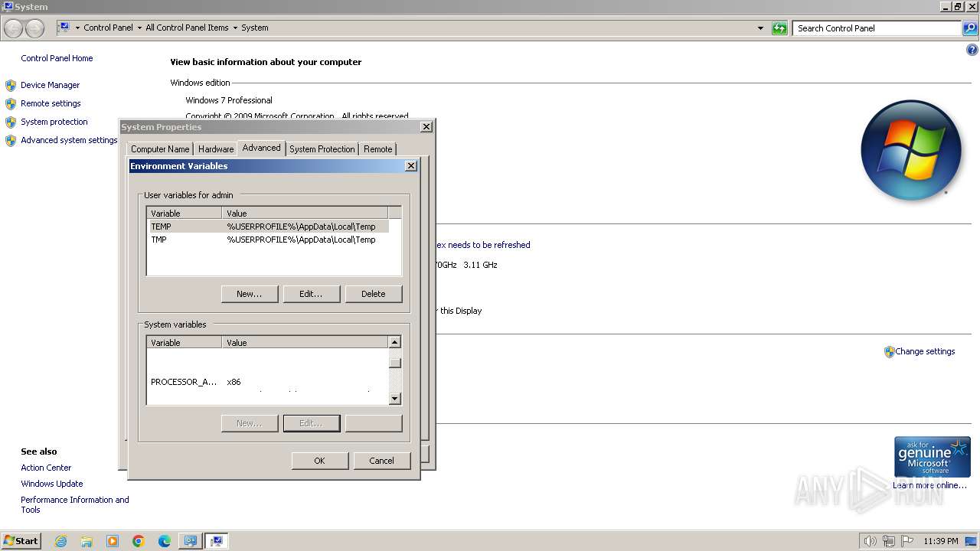
Task: Select the System Properties taskbar button
Action: pyautogui.click(x=217, y=541)
